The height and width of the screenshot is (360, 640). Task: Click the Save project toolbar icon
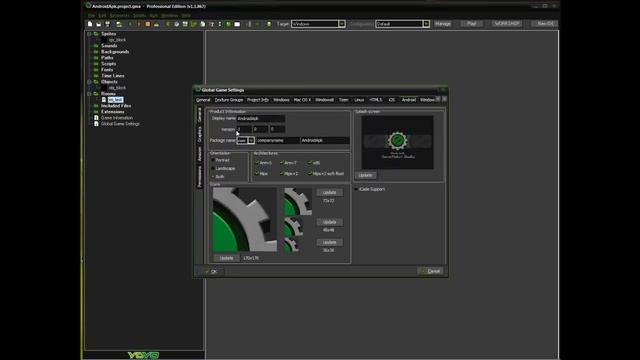coord(107,24)
